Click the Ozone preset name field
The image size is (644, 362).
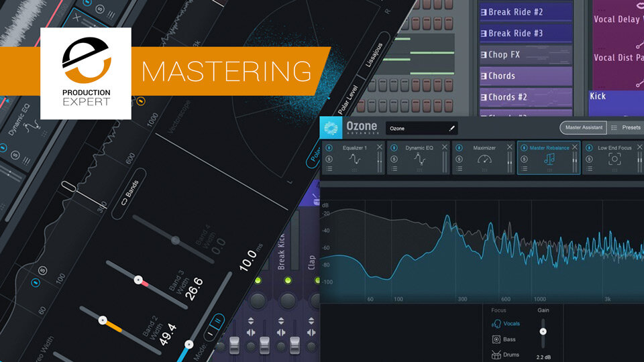421,129
